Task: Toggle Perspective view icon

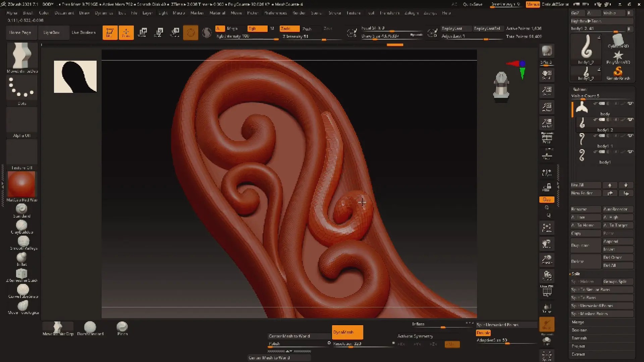Action: (x=547, y=137)
